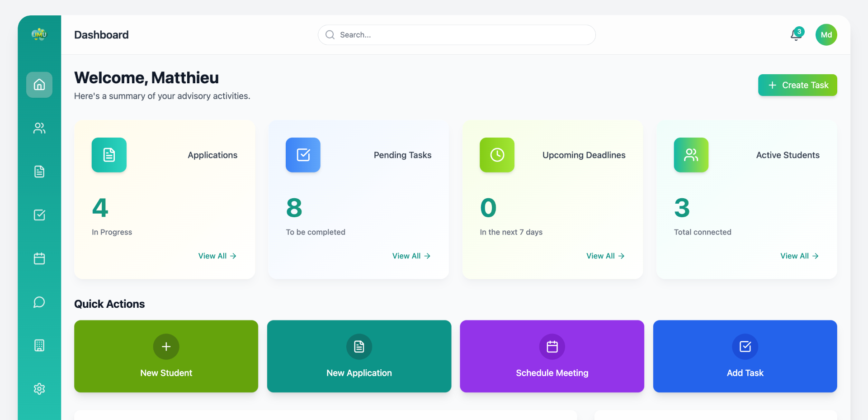This screenshot has width=868, height=420.
Task: Select the tasks checkmark sidebar icon
Action: click(39, 215)
